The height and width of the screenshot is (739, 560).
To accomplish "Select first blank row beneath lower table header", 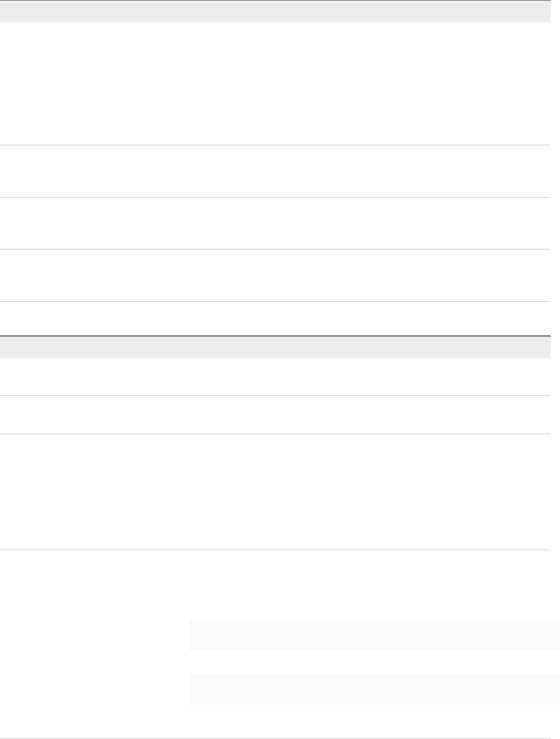I will tap(275, 377).
